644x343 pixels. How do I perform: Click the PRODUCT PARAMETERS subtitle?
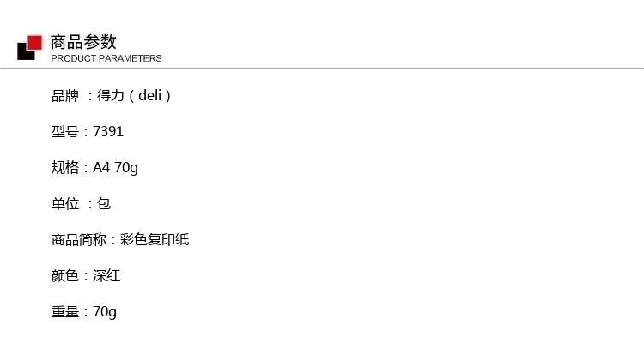[106, 58]
